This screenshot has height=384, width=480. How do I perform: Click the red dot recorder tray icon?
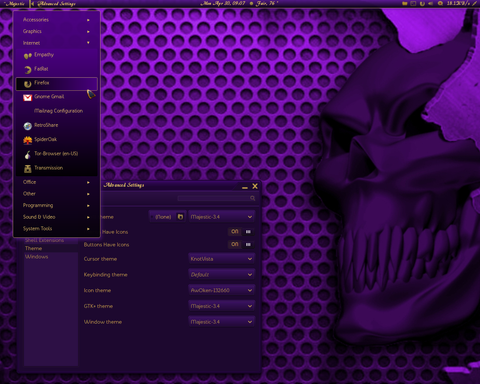440,4
